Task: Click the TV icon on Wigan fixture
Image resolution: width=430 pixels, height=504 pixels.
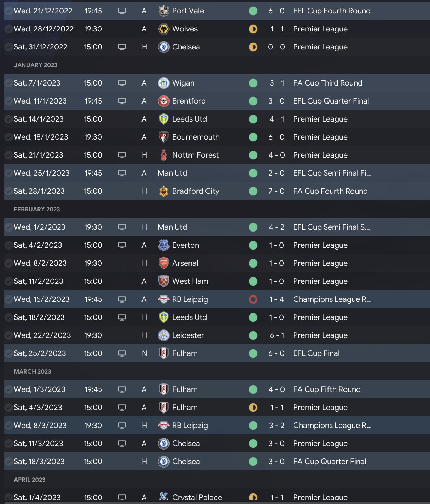Action: click(x=122, y=83)
